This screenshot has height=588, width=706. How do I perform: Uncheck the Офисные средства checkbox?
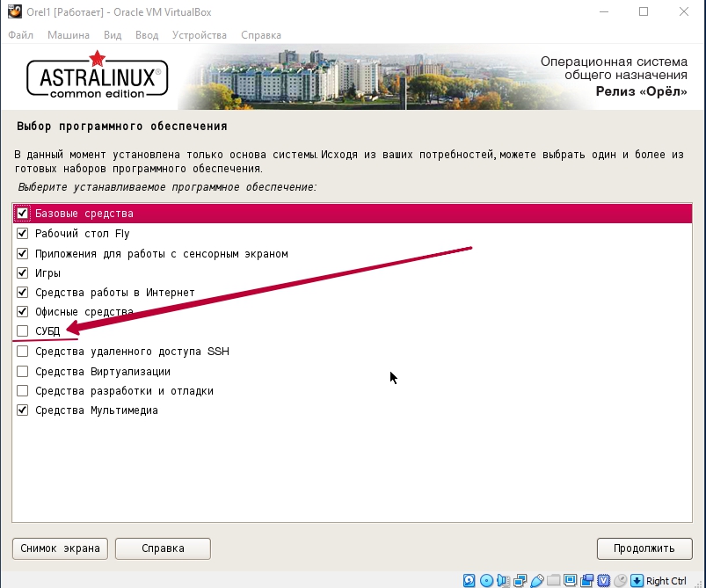click(22, 311)
